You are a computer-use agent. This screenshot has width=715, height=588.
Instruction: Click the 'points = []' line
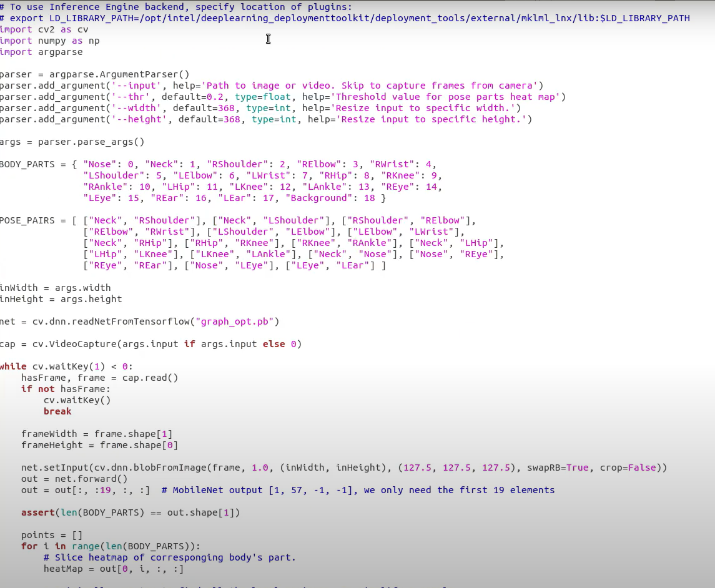pyautogui.click(x=52, y=535)
